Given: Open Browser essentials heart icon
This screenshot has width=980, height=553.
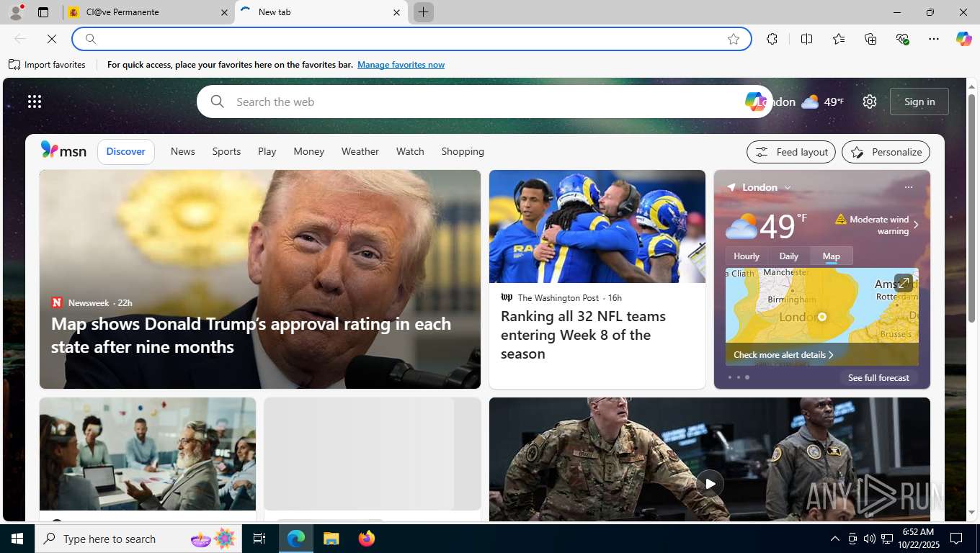Looking at the screenshot, I should pos(902,39).
